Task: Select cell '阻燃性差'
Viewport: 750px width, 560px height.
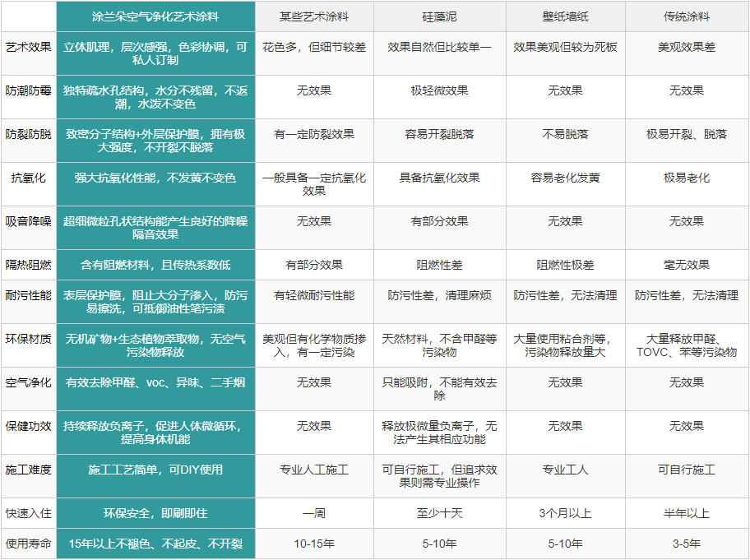Action: pyautogui.click(x=440, y=265)
